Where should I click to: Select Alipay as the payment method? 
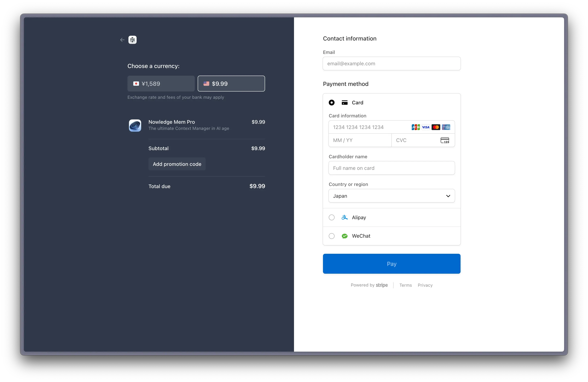tap(331, 217)
